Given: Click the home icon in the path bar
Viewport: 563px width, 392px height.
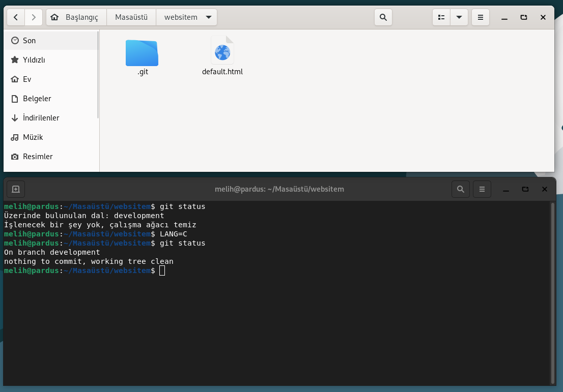Looking at the screenshot, I should tap(54, 17).
